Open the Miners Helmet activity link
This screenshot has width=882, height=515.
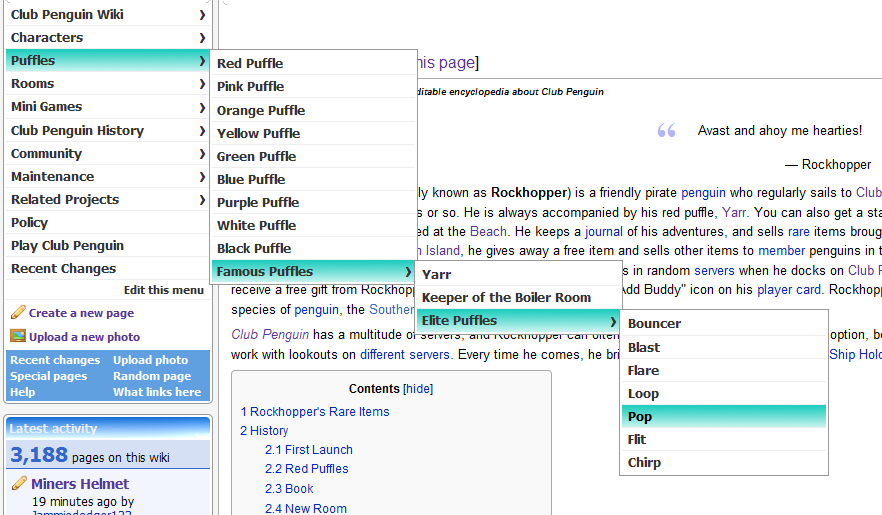point(80,484)
